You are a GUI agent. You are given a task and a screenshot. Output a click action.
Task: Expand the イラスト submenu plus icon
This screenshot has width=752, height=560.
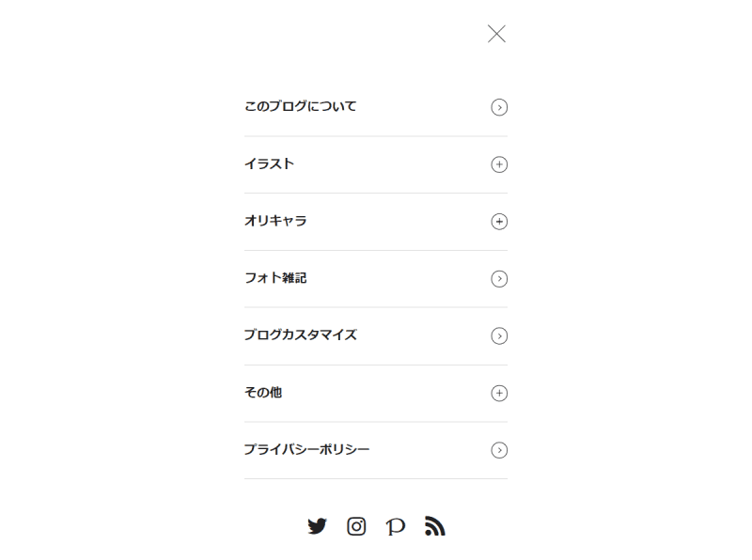point(499,164)
